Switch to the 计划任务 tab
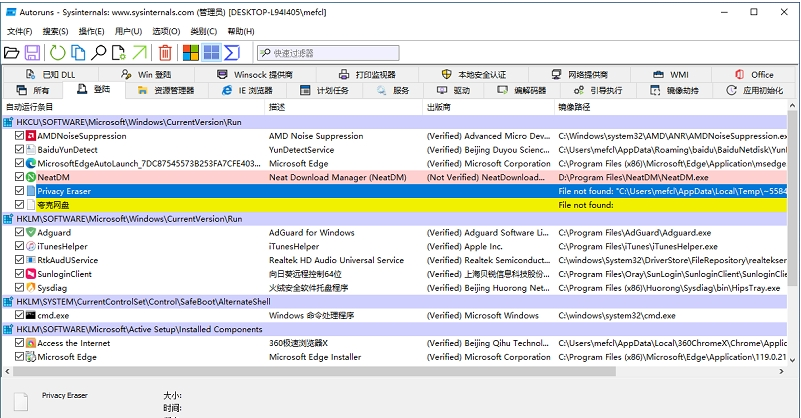 324,90
